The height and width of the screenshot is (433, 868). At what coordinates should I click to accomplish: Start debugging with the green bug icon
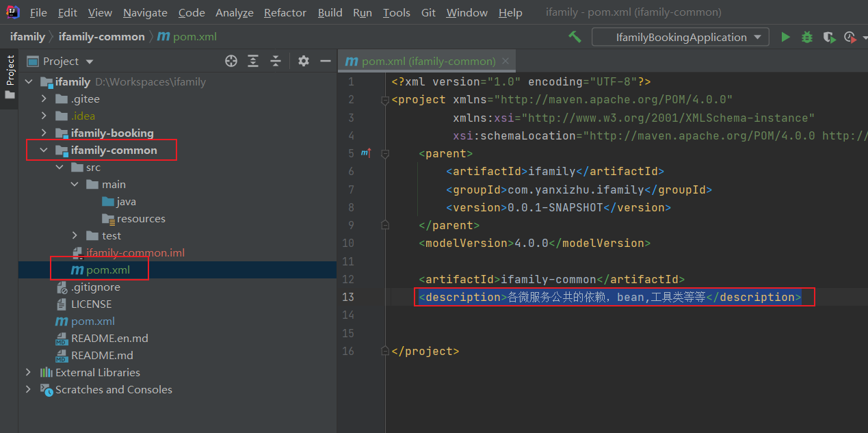click(x=807, y=37)
